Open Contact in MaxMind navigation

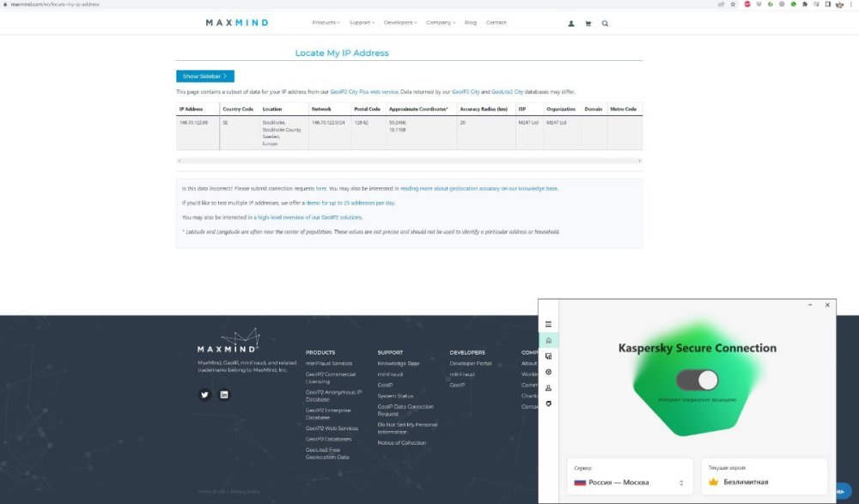496,22
